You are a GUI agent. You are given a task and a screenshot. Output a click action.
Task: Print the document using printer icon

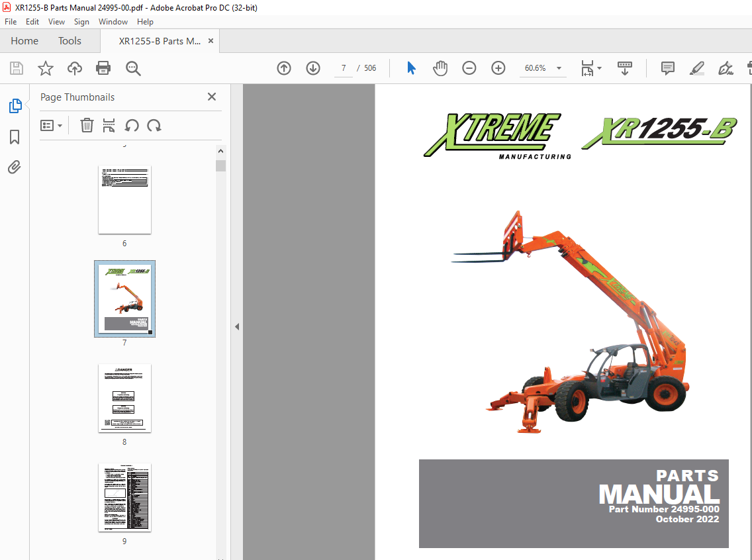point(103,68)
